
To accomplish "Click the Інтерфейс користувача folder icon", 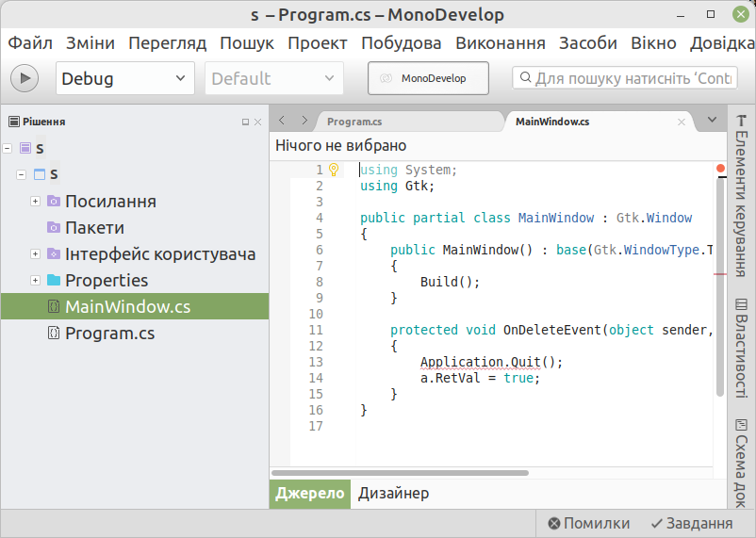I will coord(54,253).
